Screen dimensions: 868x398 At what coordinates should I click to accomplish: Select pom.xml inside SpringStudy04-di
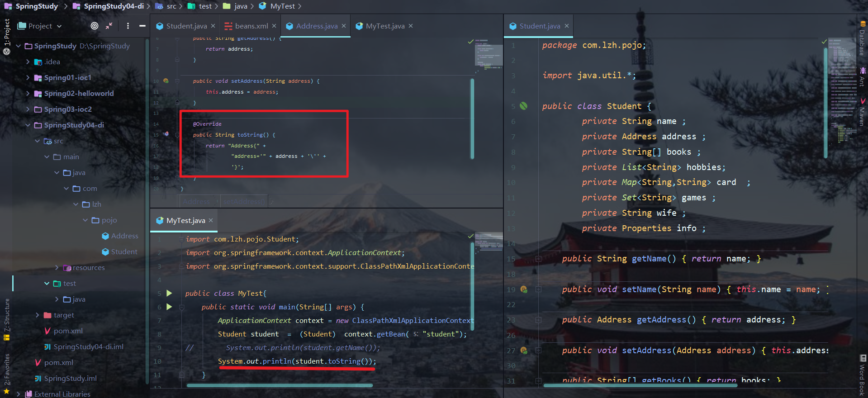coord(63,331)
